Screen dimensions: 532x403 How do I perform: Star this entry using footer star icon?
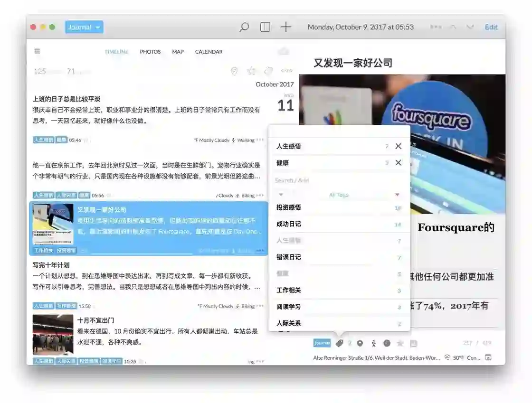coord(400,343)
